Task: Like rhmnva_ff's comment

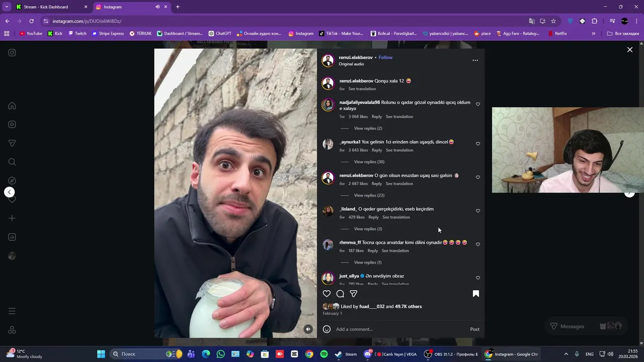Action: click(478, 244)
